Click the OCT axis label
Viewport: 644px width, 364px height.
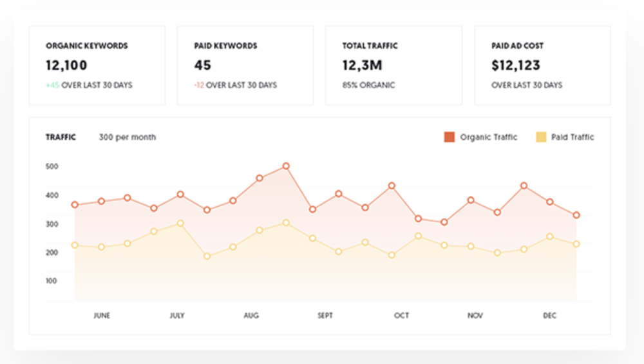(401, 316)
